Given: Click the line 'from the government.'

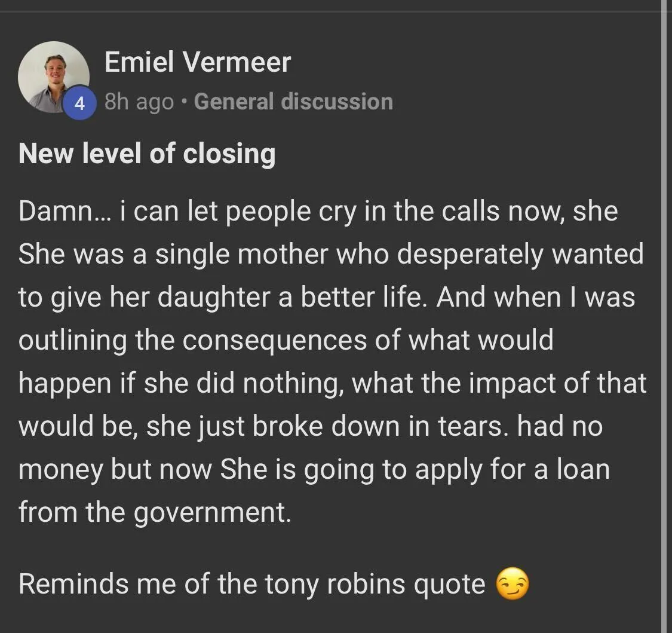Looking at the screenshot, I should pyautogui.click(x=155, y=512).
